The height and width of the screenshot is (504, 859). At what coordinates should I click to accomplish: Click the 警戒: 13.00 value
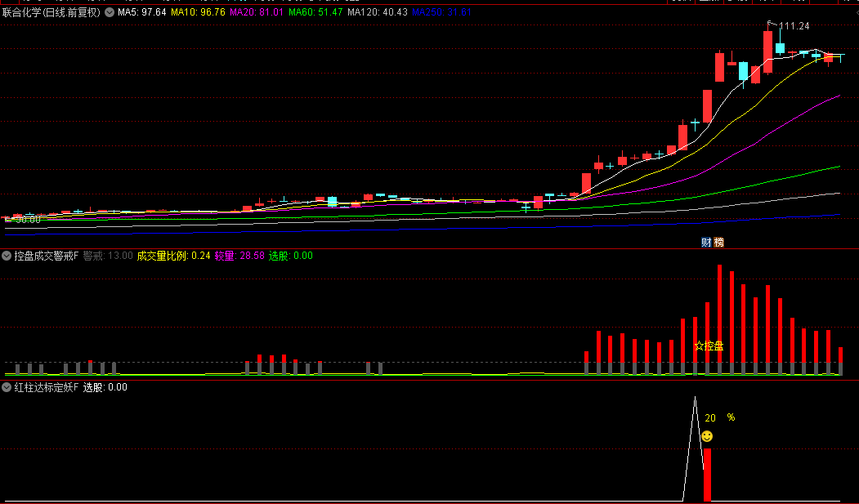click(108, 256)
